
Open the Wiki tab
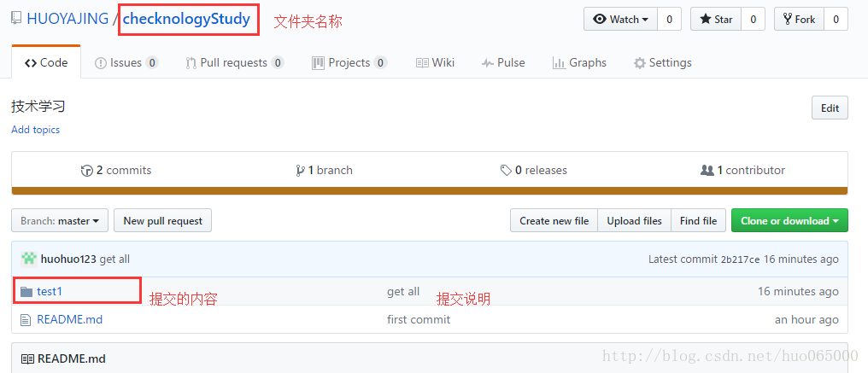click(435, 62)
